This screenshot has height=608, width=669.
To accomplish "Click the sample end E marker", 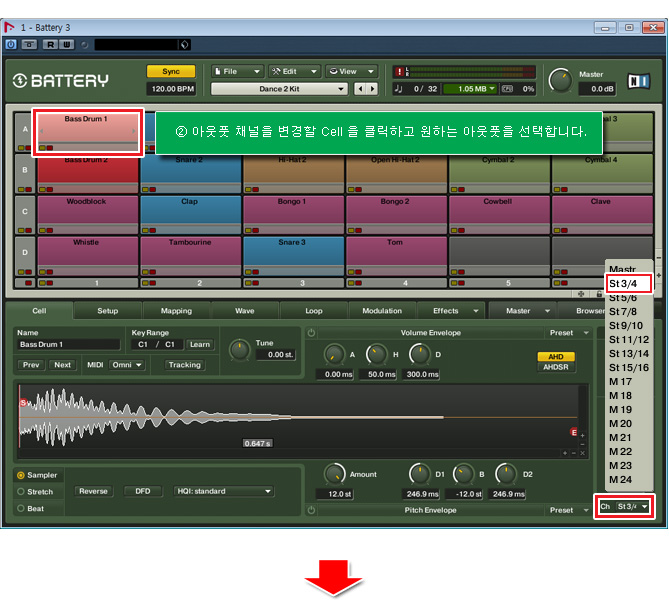I will 574,432.
